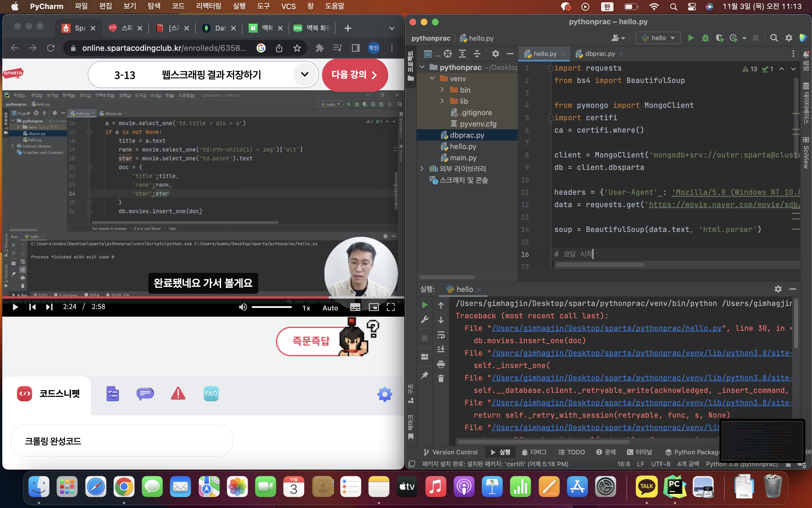Open Chrome extensions puzzle icon
This screenshot has width=812, height=508.
[x=319, y=48]
